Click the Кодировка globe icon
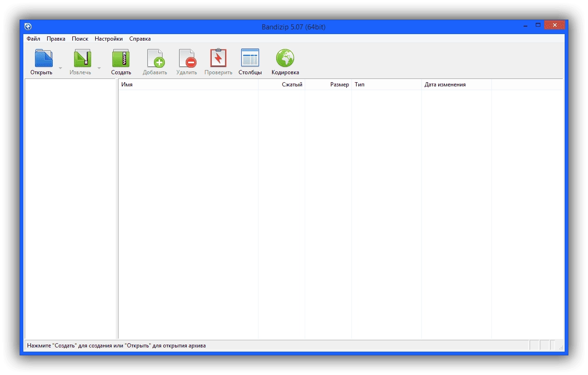The image size is (588, 375). pos(285,58)
